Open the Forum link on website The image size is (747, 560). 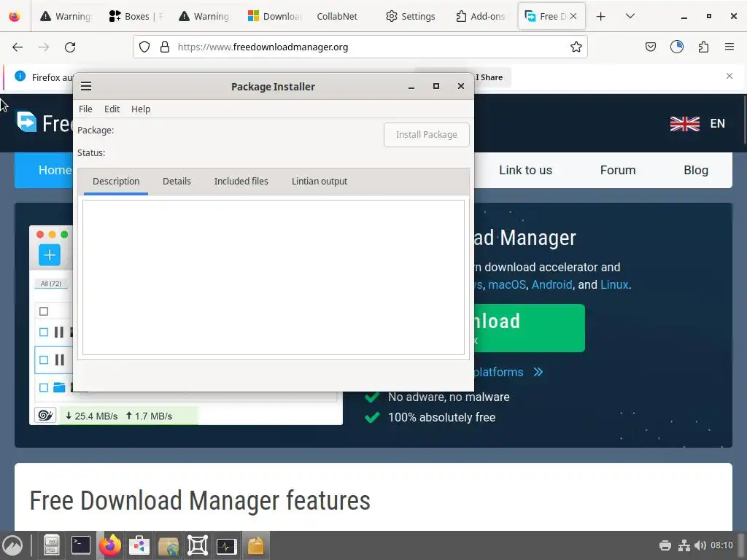pyautogui.click(x=617, y=170)
